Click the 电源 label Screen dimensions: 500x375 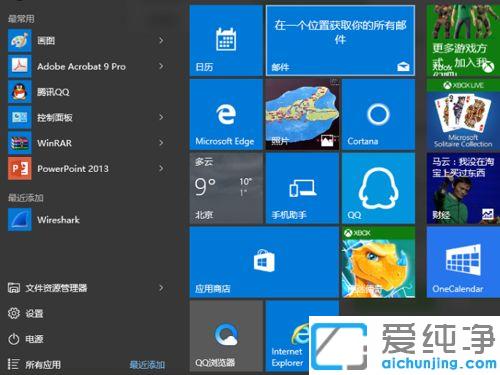[34, 339]
